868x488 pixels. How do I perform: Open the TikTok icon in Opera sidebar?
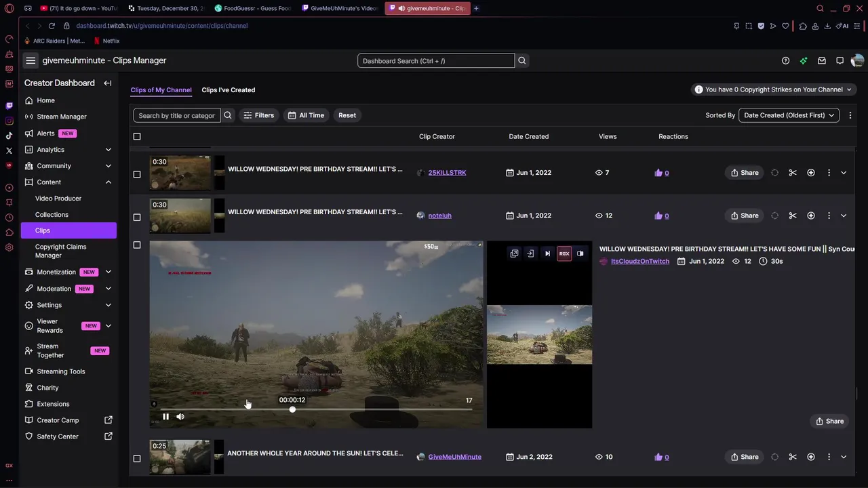(9, 136)
